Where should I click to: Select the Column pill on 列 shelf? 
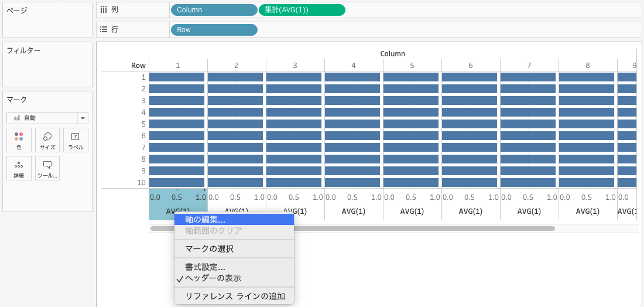pyautogui.click(x=214, y=10)
